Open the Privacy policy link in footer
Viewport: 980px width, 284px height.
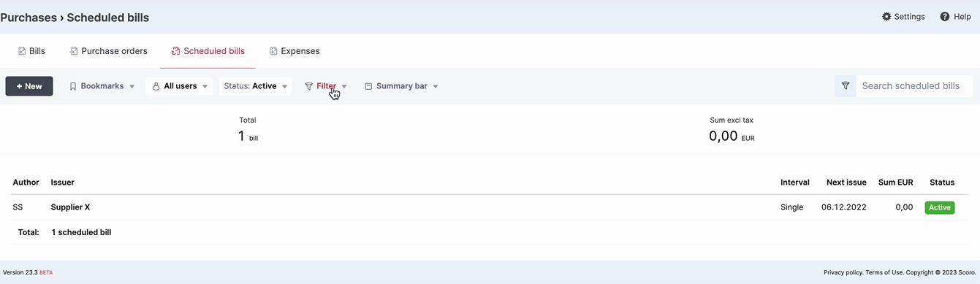tap(843, 272)
